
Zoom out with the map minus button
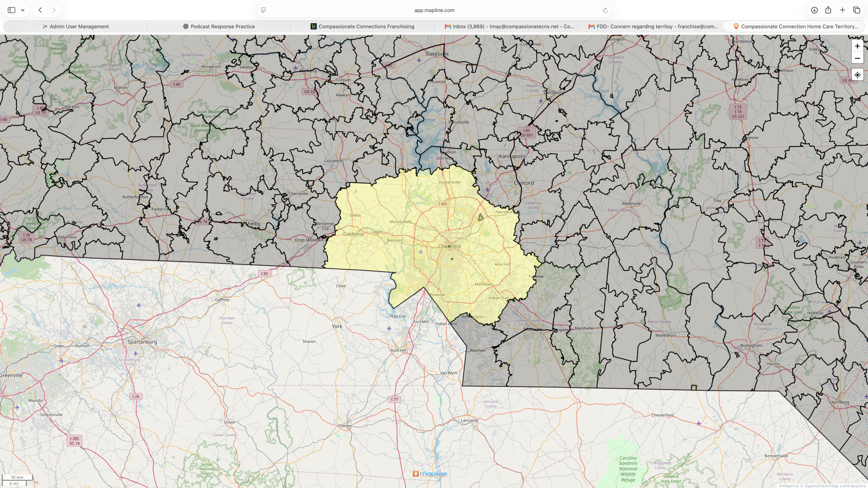(857, 58)
